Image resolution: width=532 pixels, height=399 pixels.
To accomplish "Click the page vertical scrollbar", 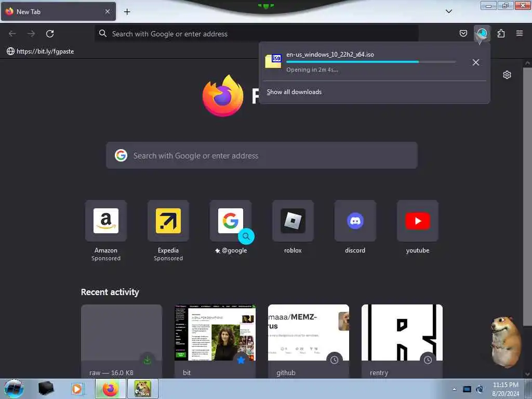I will (527, 197).
